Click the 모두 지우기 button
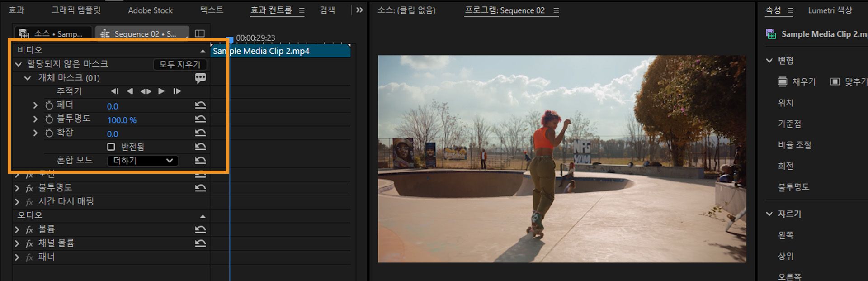 click(x=180, y=64)
